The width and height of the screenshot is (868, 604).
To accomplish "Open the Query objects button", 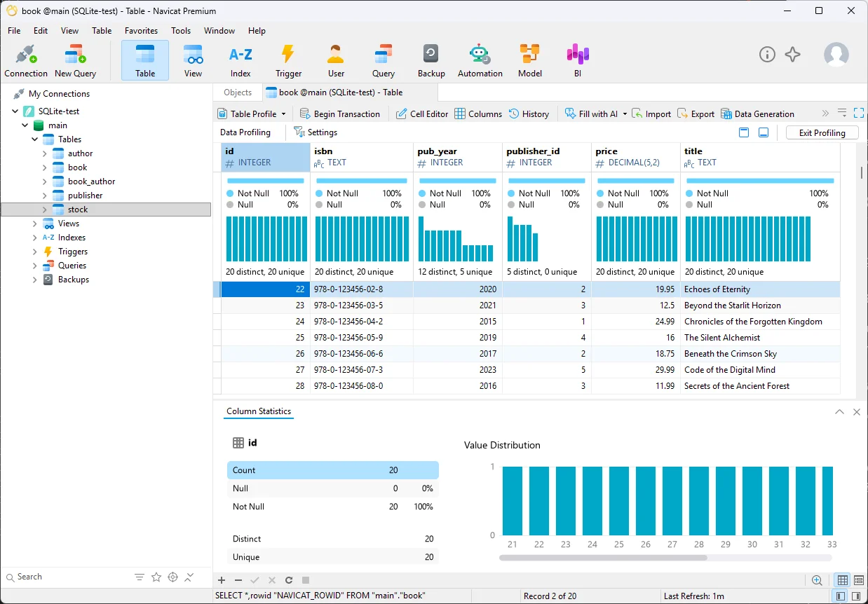I will click(384, 60).
